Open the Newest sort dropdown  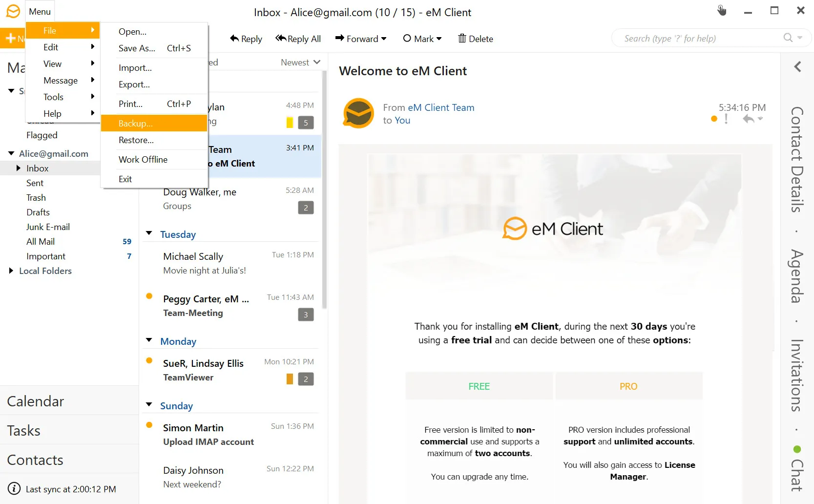tap(300, 62)
